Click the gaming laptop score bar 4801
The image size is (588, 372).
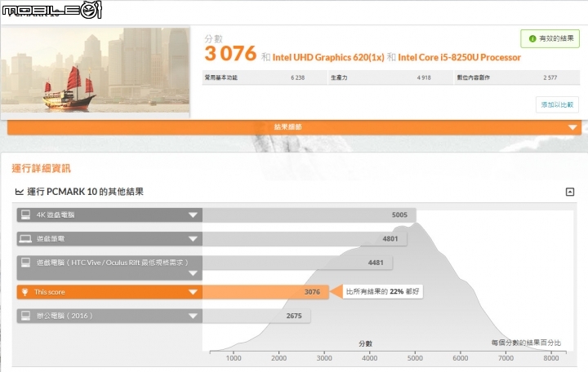[305, 239]
